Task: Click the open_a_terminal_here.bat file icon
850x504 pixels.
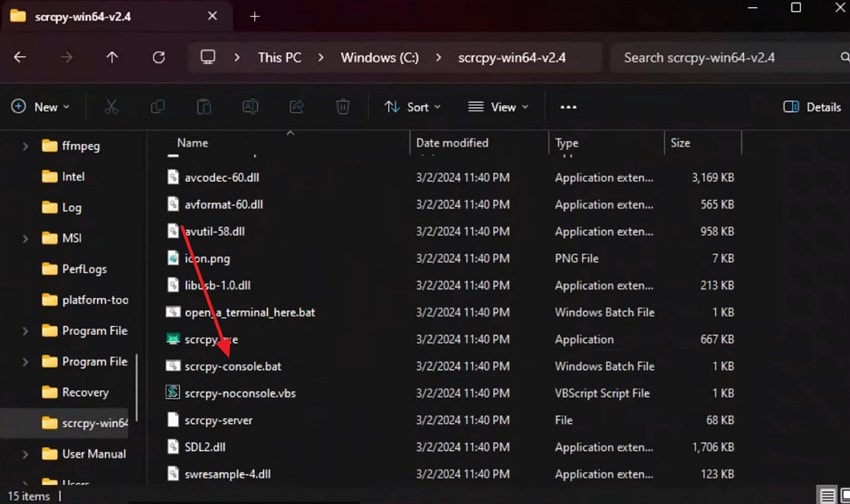Action: tap(172, 312)
